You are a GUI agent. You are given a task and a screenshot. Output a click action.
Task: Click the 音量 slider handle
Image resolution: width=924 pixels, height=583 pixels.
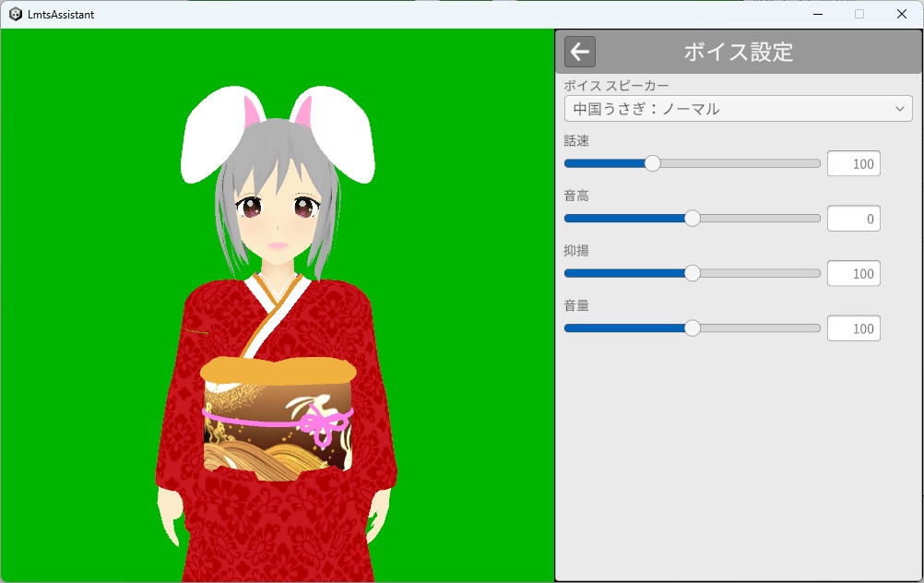pos(693,328)
